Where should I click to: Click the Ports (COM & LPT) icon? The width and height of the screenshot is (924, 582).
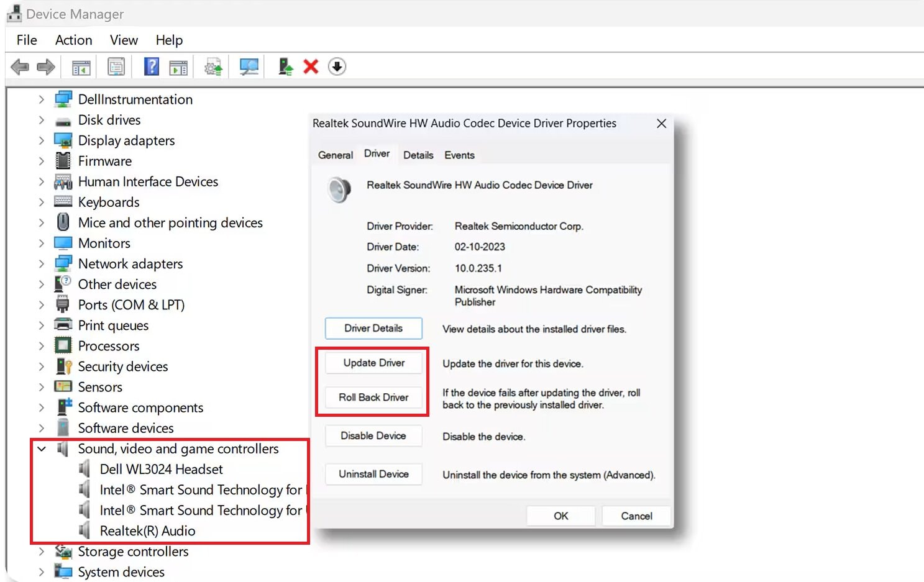pyautogui.click(x=63, y=304)
